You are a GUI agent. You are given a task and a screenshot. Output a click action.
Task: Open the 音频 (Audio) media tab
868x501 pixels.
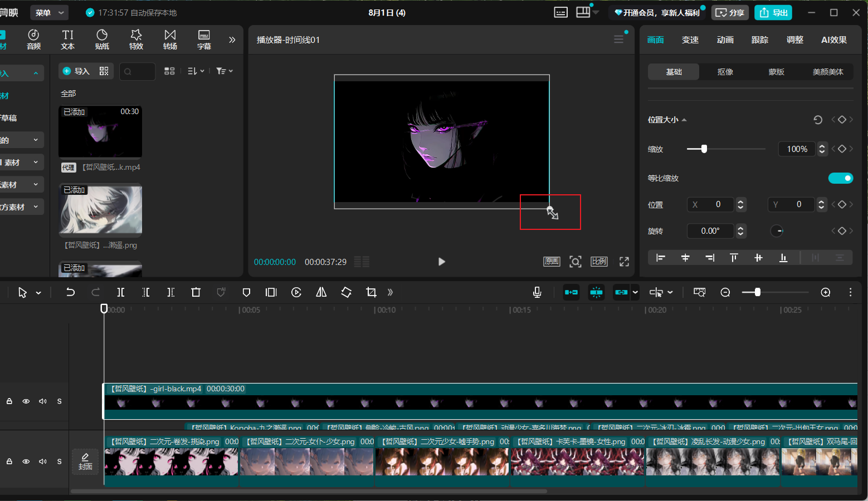(x=33, y=40)
